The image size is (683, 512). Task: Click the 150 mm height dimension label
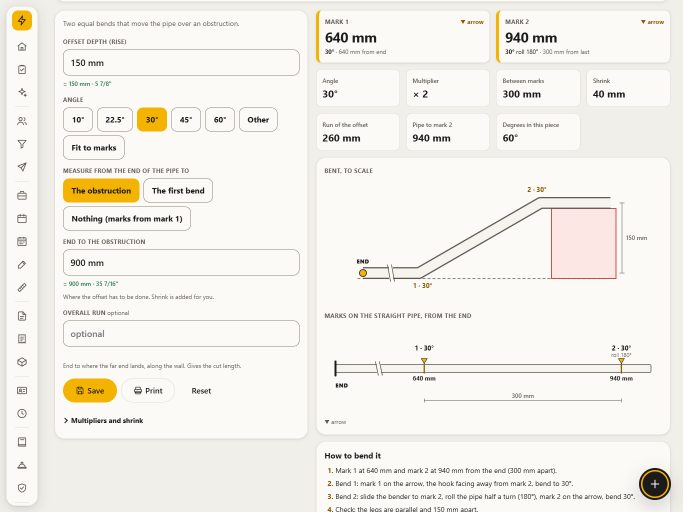(636, 238)
